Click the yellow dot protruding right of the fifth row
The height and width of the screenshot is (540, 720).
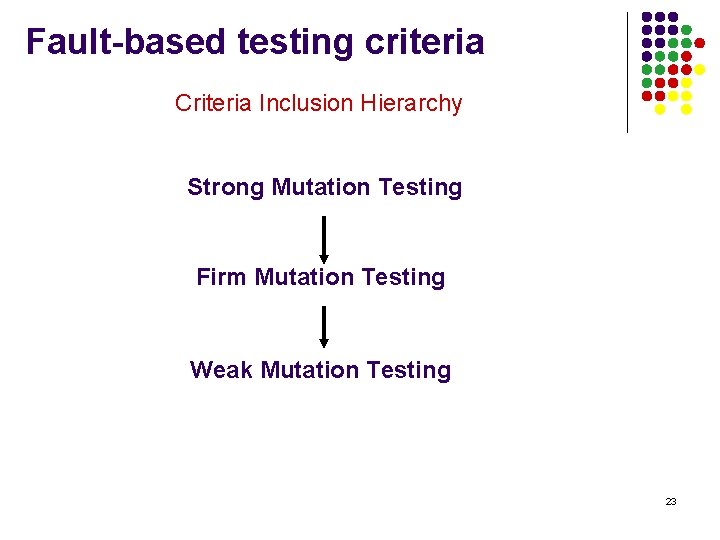pyautogui.click(x=699, y=70)
